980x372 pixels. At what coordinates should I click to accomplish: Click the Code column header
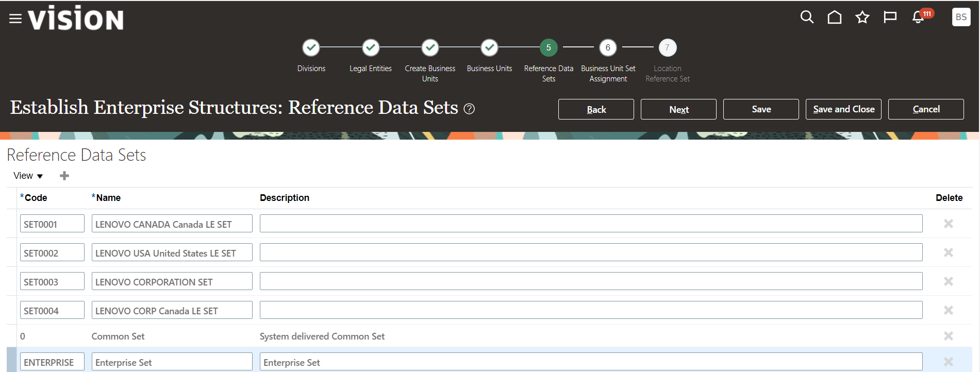[36, 198]
